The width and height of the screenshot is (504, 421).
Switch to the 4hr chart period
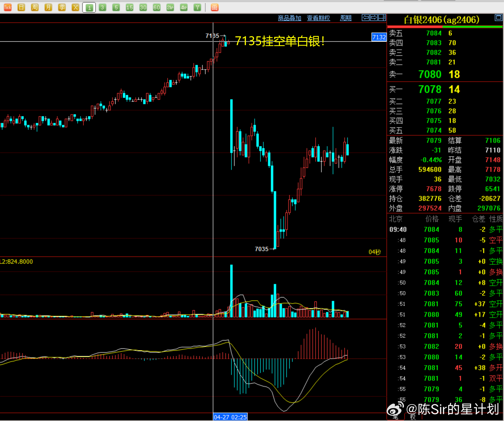point(184,7)
